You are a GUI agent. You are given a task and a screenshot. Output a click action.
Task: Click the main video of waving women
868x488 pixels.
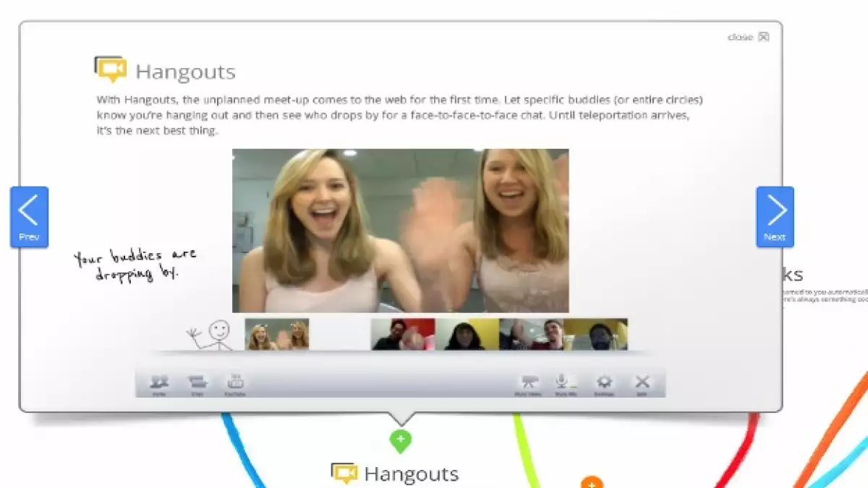(400, 231)
